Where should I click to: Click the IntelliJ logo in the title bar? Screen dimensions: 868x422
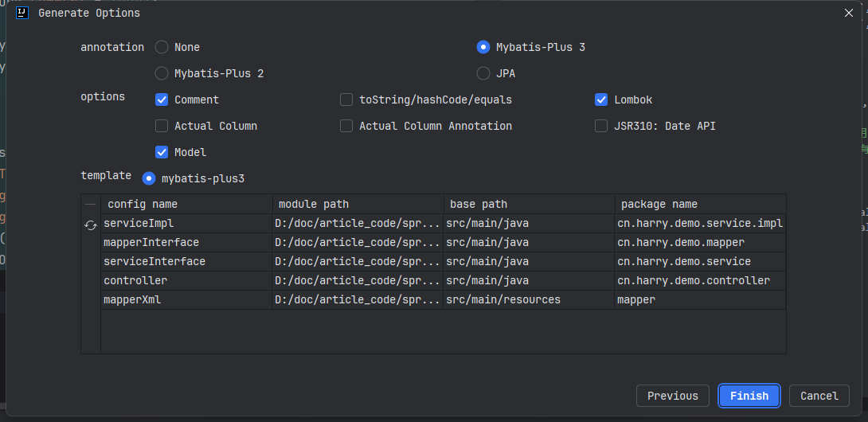(x=23, y=13)
